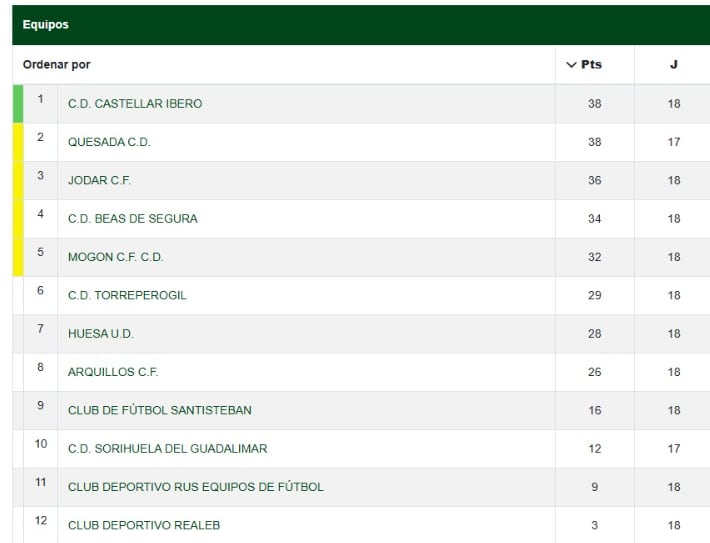Screen dimensions: 710x543
Task: Open CLUB DEPORTIVO RUS EQUIPOS DE FÚTBOL
Action: point(196,487)
